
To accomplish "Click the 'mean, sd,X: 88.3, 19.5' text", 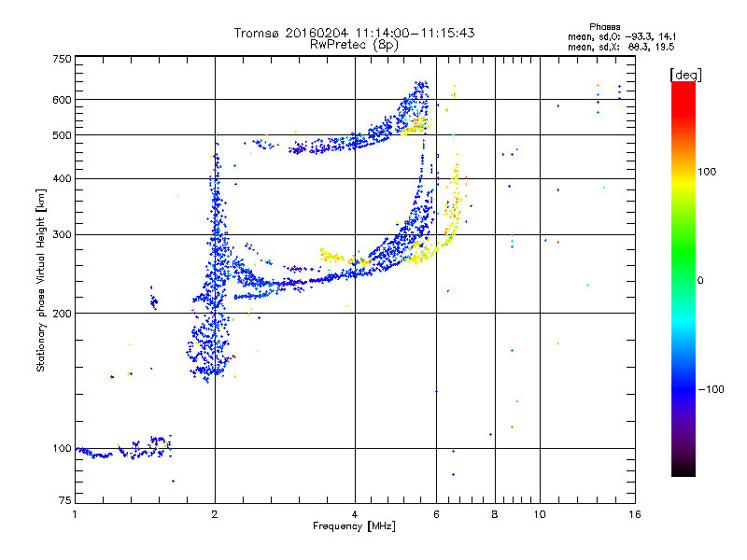I will point(621,48).
